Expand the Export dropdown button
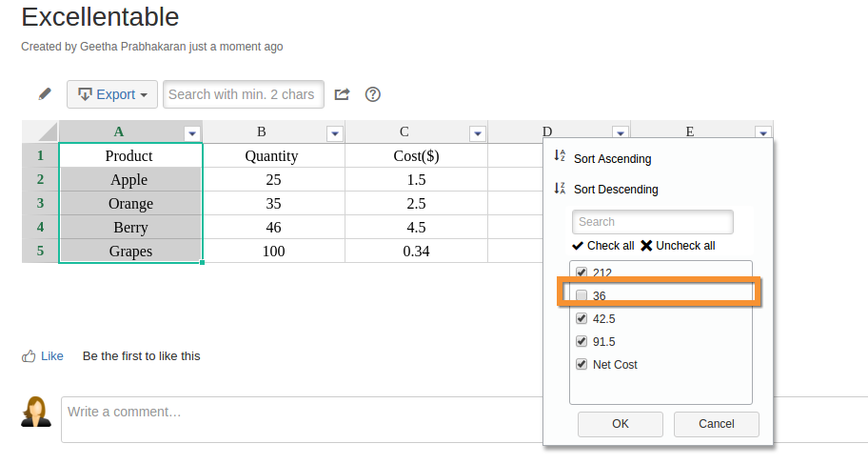This screenshot has width=868, height=464. point(112,94)
